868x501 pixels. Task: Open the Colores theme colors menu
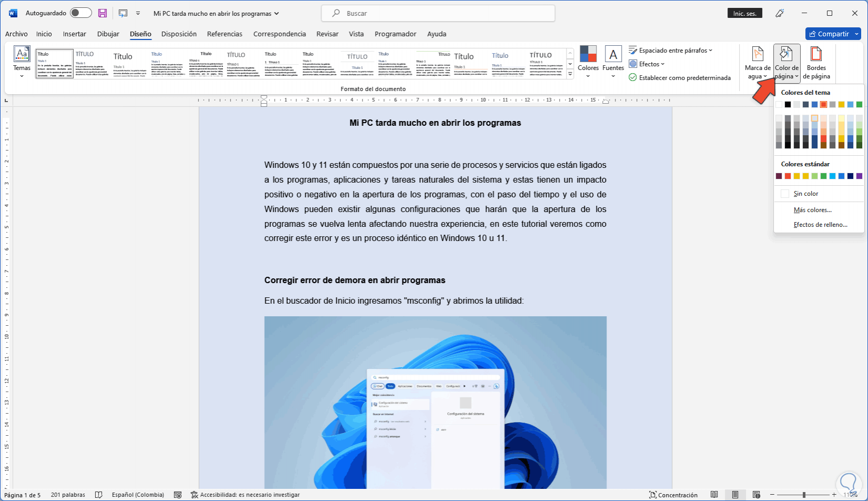588,62
